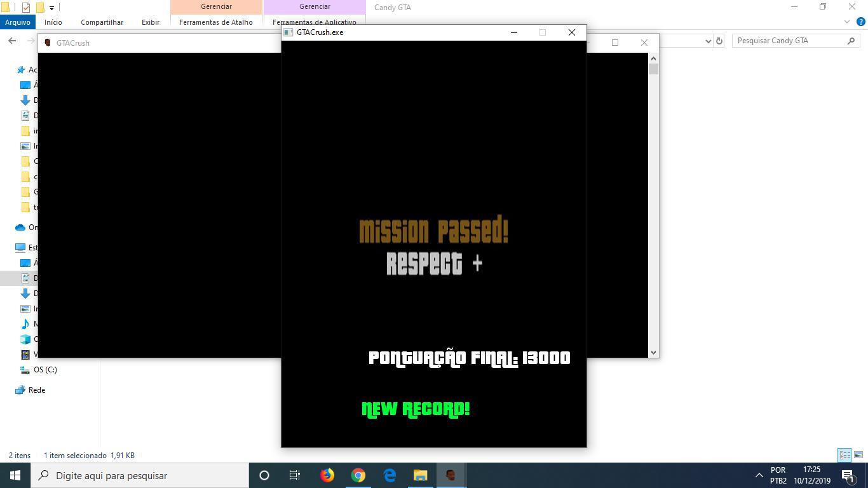Click the GTACrush console scrollbar up arrow
Image resolution: width=868 pixels, height=488 pixels.
pos(653,58)
